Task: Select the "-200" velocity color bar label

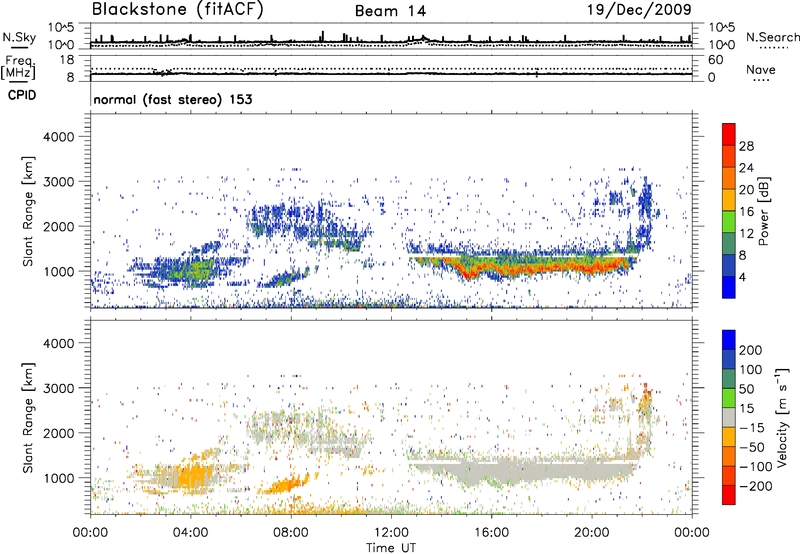Action: coord(756,486)
